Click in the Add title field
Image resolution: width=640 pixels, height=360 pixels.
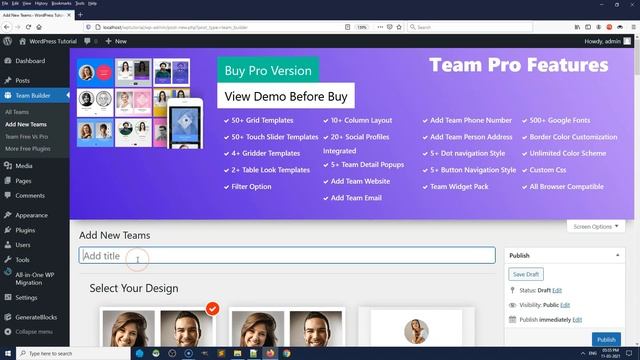[x=287, y=256]
